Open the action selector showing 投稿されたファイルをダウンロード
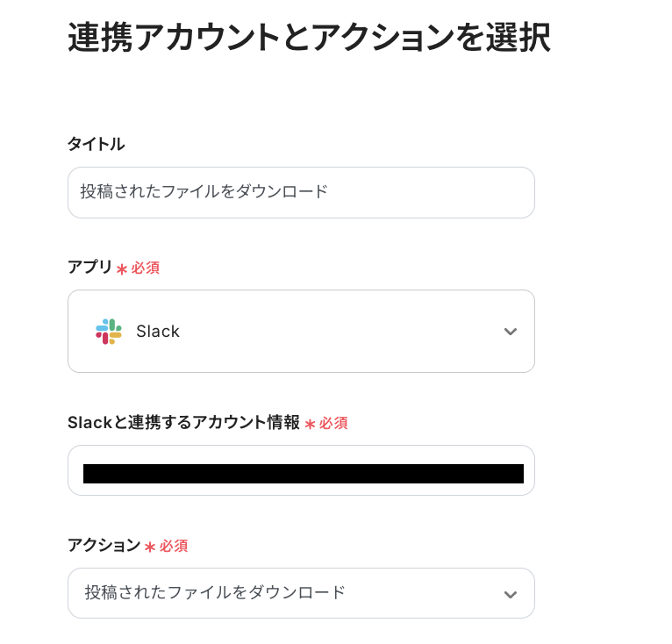 (x=290, y=593)
